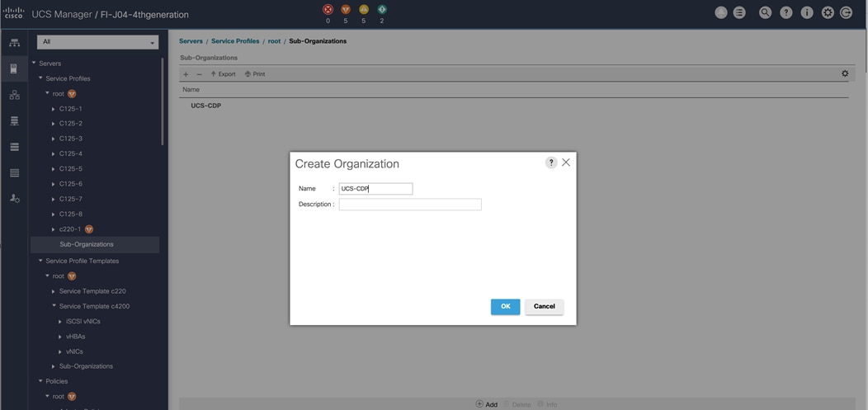Open the critical faults indicator icon

tap(328, 9)
